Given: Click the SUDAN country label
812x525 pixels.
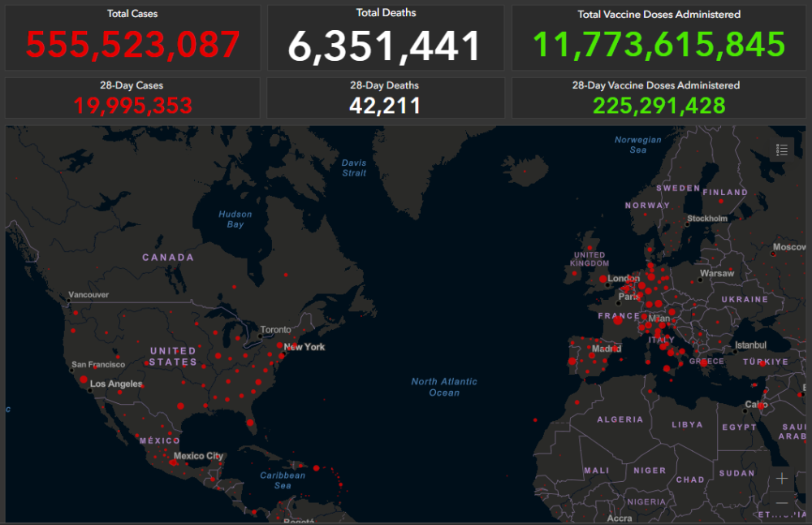Looking at the screenshot, I should click(x=737, y=473).
